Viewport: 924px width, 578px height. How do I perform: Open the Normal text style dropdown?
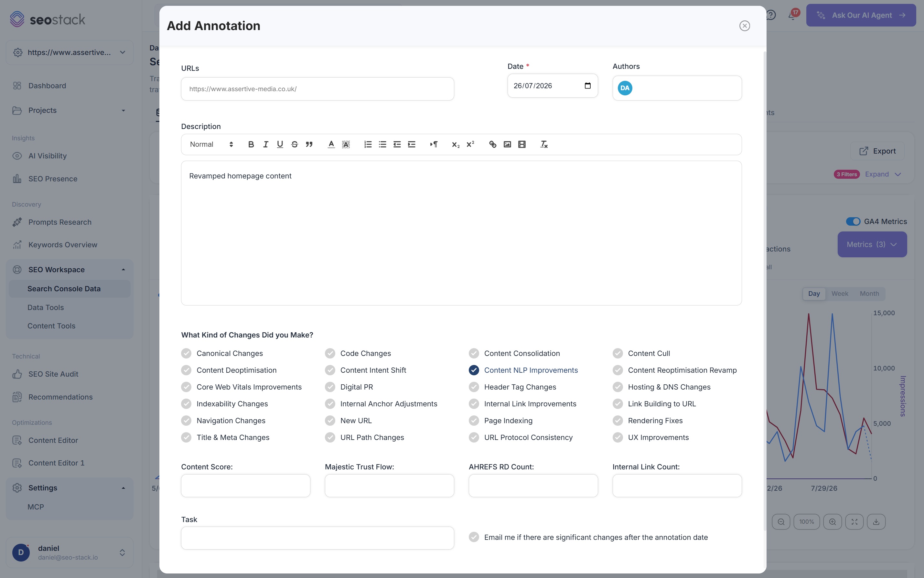211,144
